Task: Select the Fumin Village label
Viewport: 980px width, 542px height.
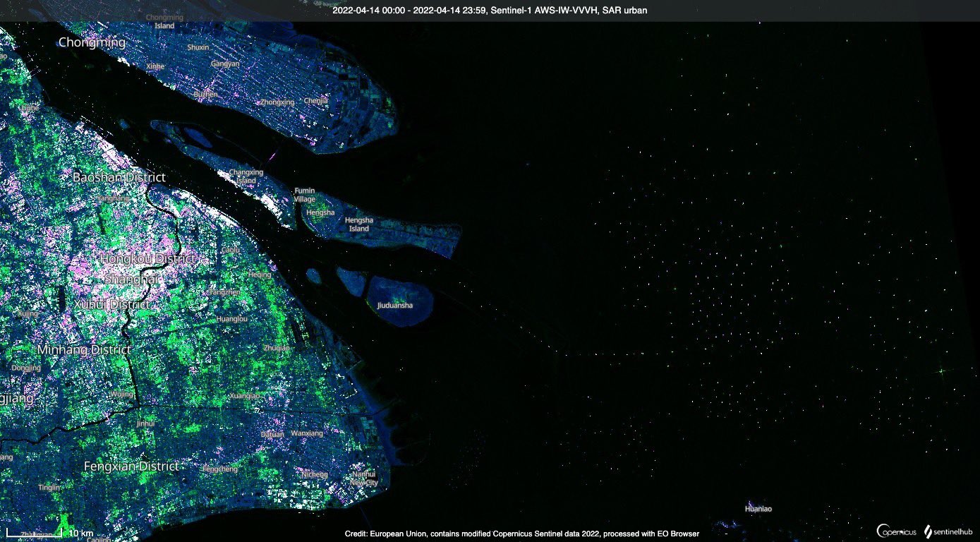Action: (305, 195)
